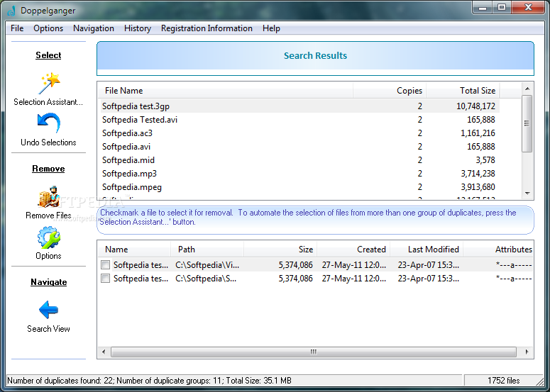Click the Remove section heading
Screen dimensions: 550x392
point(48,169)
